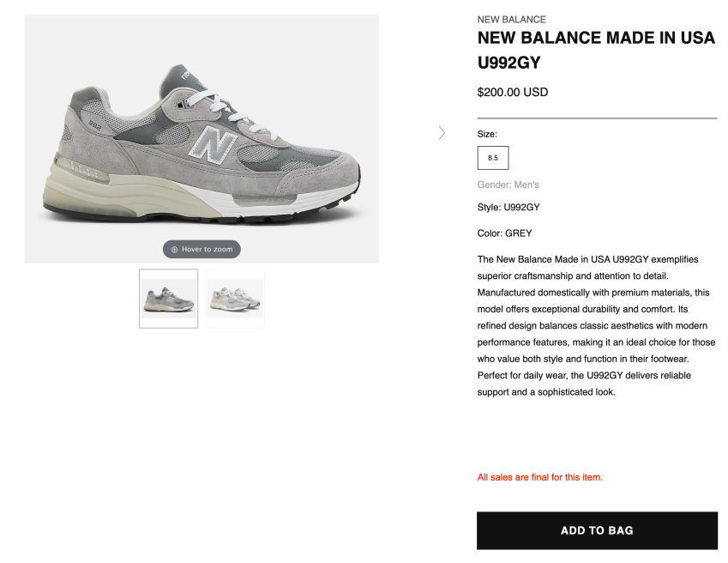
Task: Click the 'Style: U992GY' text
Action: point(508,207)
